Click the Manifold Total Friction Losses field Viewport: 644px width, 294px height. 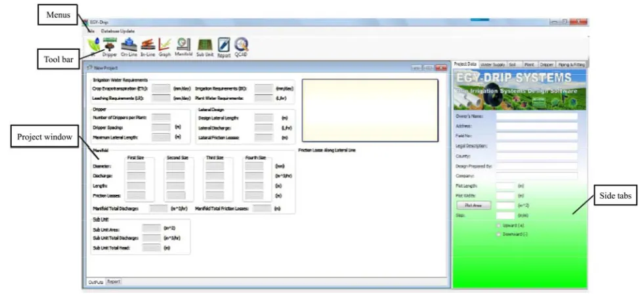point(262,208)
